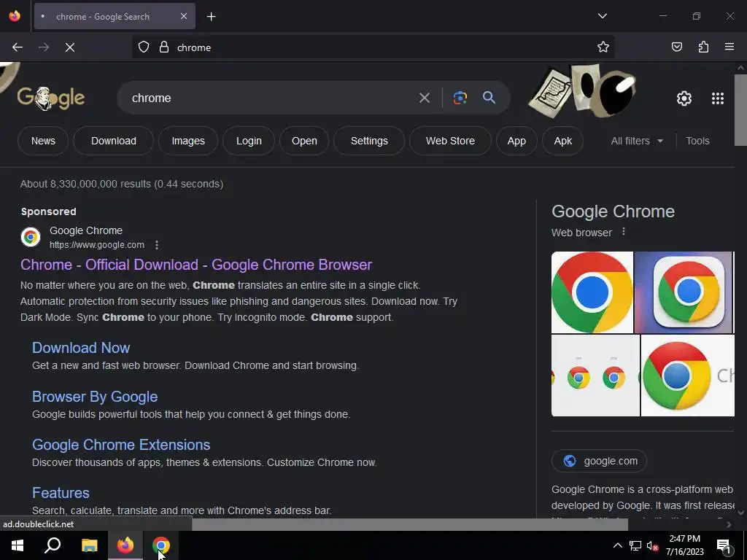Submit search with the magnifier icon

(489, 98)
